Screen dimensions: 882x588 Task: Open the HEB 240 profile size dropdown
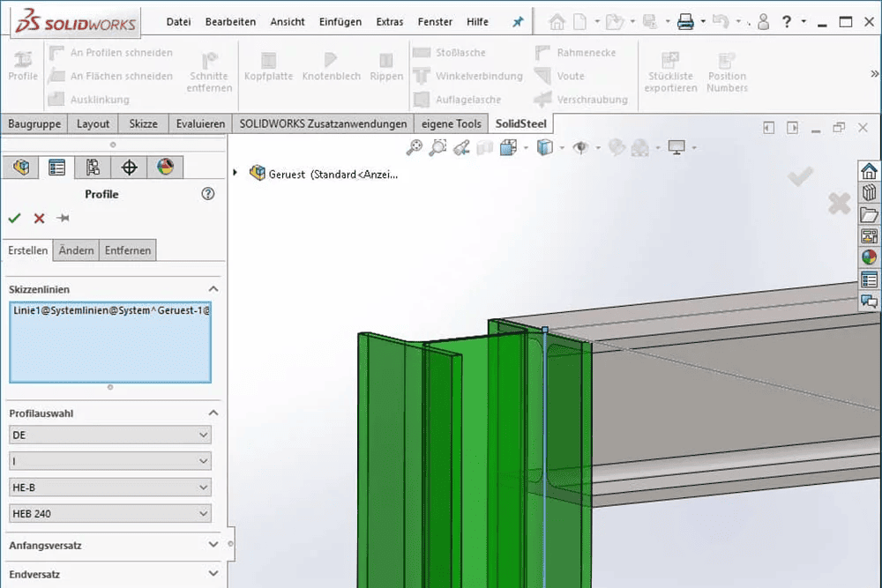click(110, 513)
